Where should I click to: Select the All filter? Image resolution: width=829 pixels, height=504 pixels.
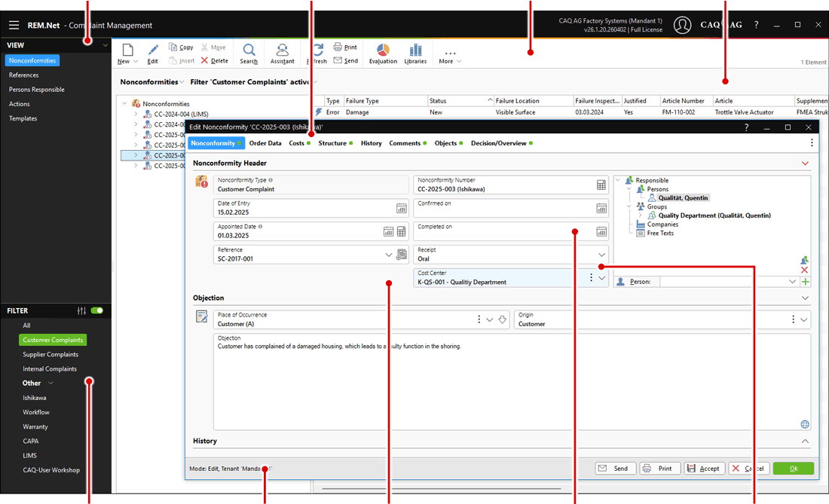pyautogui.click(x=26, y=325)
